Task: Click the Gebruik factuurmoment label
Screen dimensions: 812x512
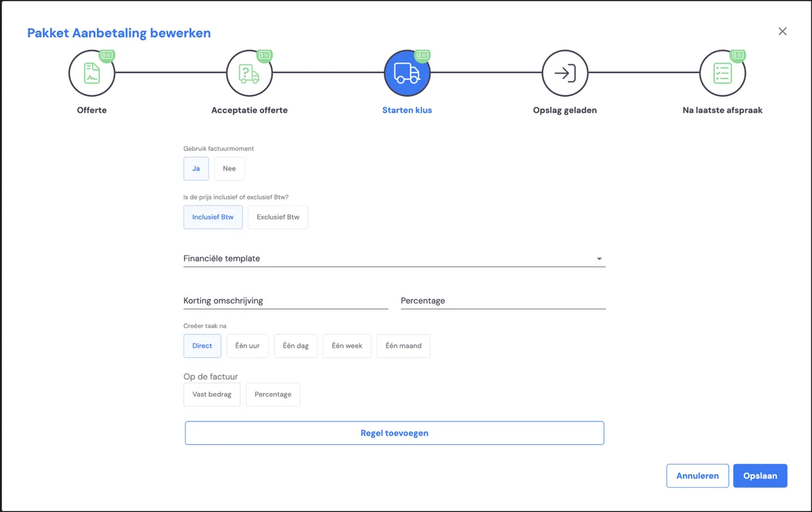Action: [x=219, y=149]
